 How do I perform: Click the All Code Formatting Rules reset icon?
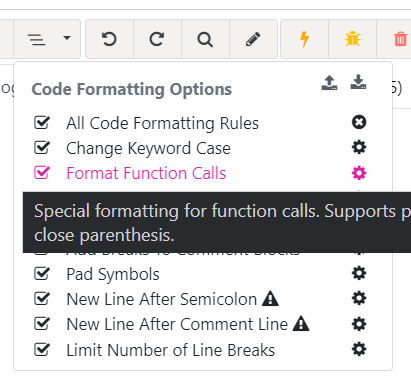point(359,122)
